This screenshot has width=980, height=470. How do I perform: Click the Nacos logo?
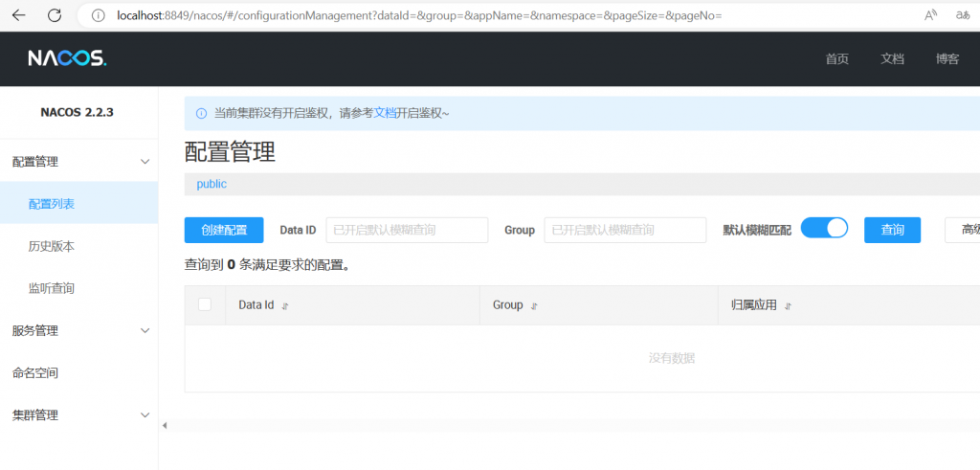(67, 58)
